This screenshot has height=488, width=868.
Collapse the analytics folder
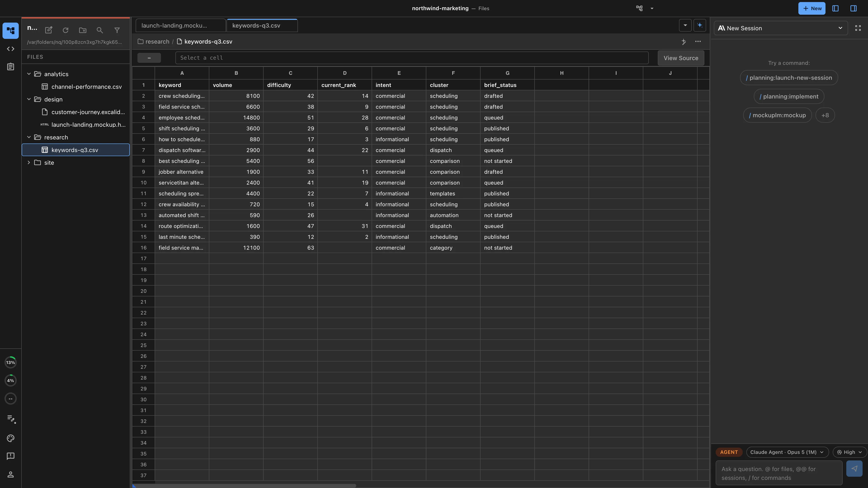click(29, 74)
